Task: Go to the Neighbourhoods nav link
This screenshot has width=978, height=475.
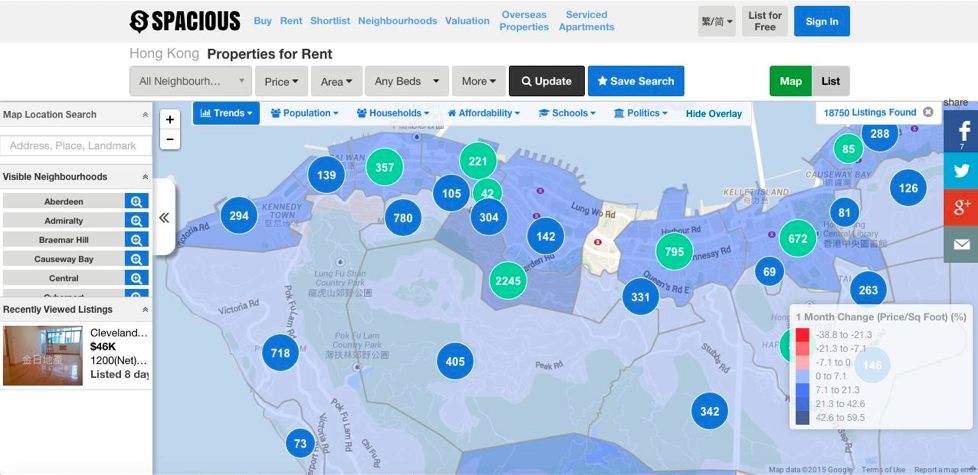Action: pyautogui.click(x=397, y=21)
